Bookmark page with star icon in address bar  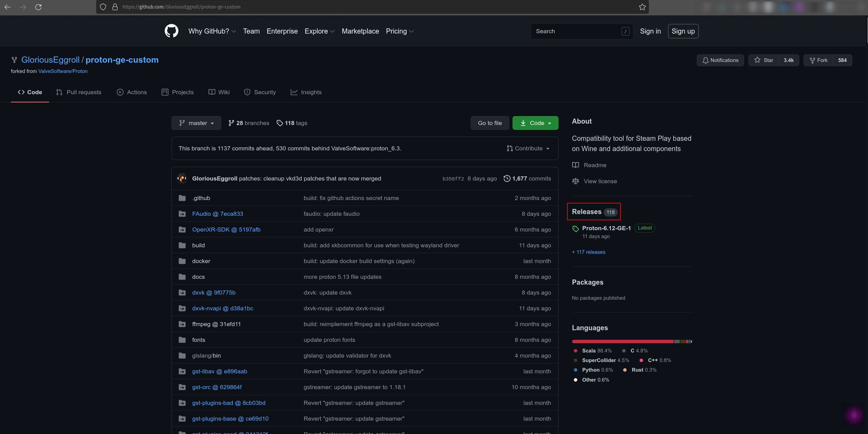[642, 7]
